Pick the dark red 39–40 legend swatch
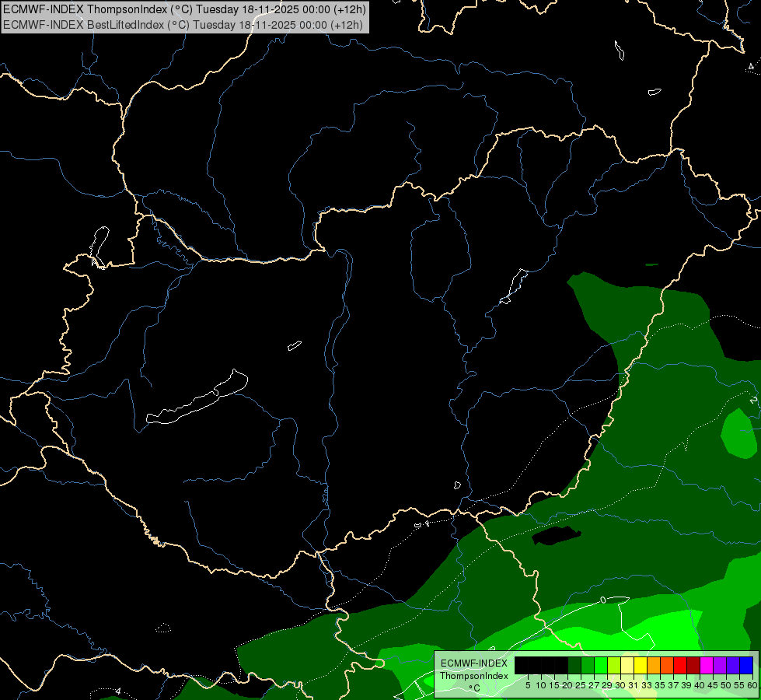 coord(693,665)
